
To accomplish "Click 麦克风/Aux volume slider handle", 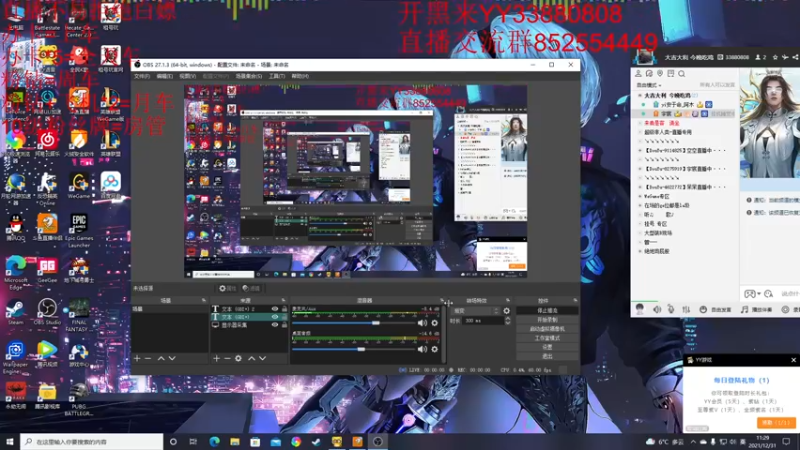I will pyautogui.click(x=376, y=323).
